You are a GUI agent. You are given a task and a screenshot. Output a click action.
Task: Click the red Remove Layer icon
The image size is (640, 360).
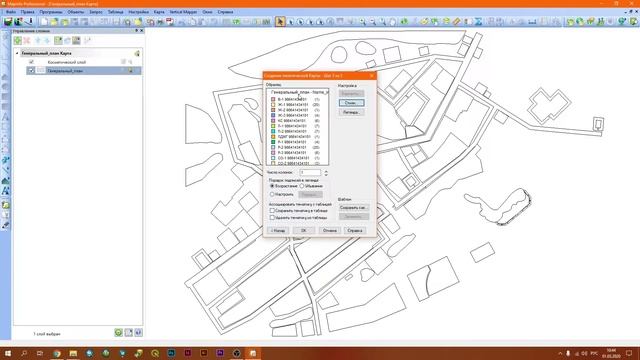[27, 40]
